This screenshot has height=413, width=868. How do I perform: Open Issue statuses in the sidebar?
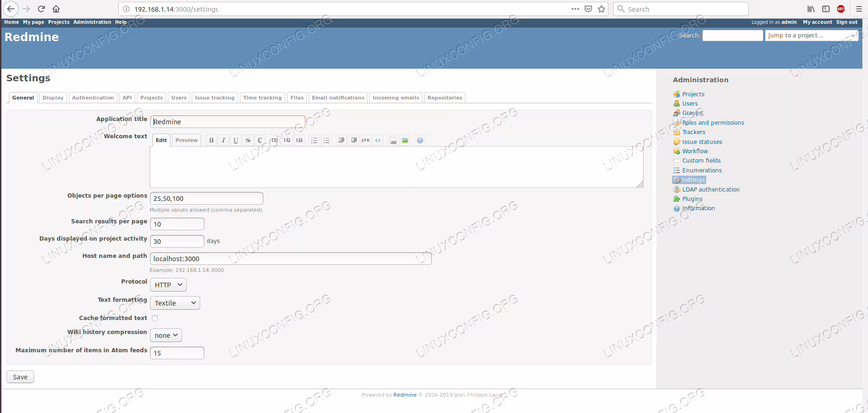click(x=702, y=142)
